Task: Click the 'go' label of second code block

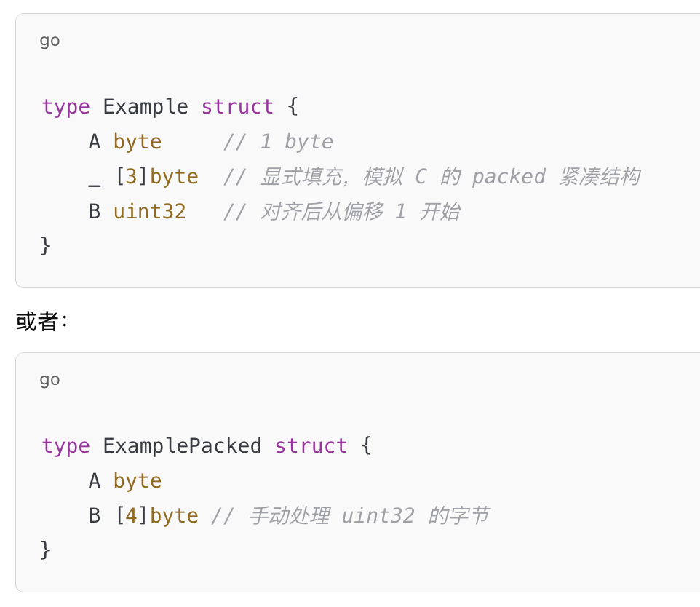Action: [49, 380]
